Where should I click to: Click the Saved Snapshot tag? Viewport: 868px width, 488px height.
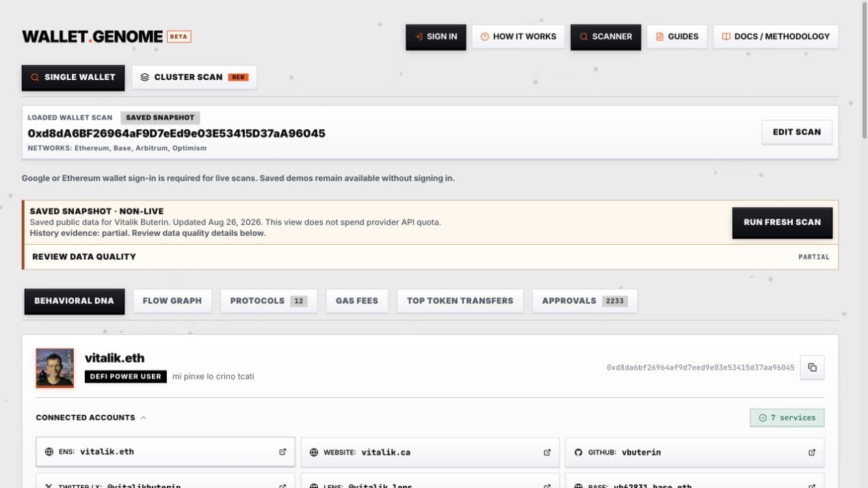click(160, 118)
